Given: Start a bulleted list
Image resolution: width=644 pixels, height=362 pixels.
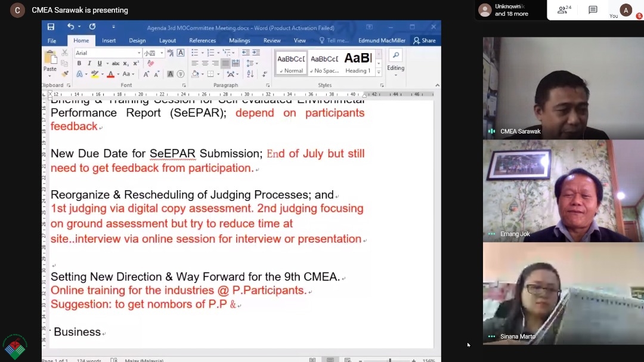Looking at the screenshot, I should [194, 53].
